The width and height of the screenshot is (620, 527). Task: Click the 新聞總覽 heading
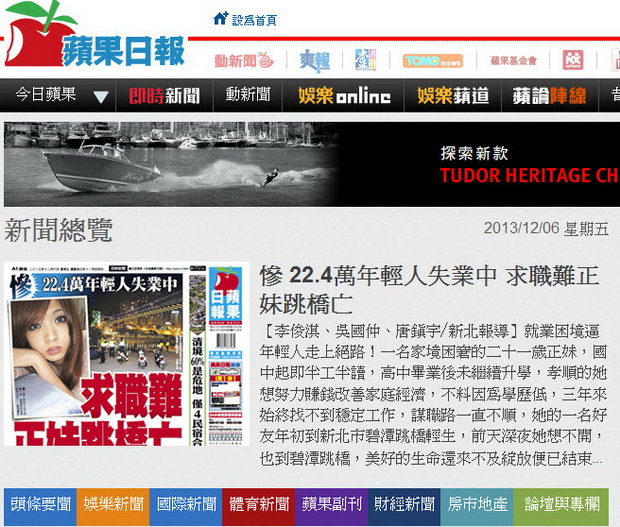[59, 230]
